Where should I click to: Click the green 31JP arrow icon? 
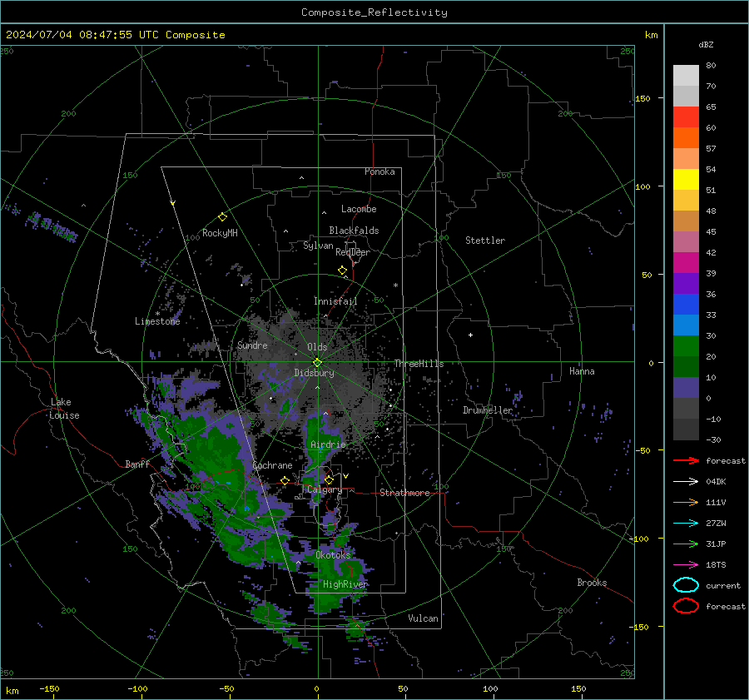pyautogui.click(x=686, y=544)
